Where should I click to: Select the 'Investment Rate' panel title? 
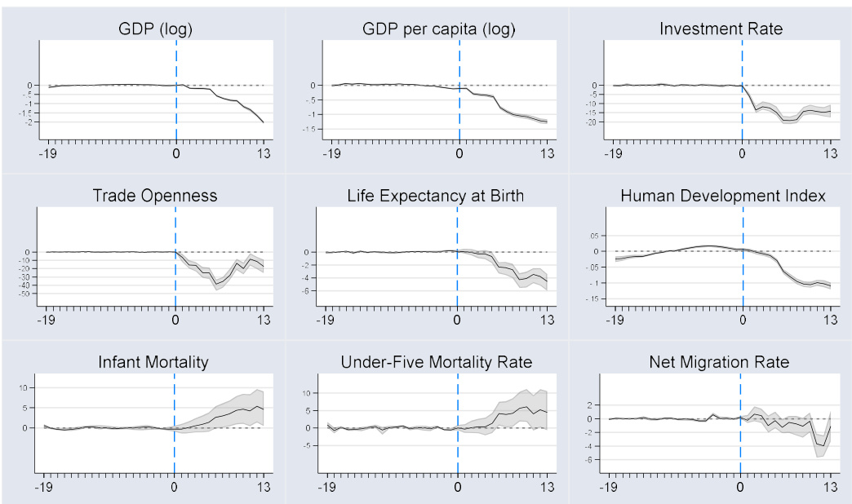(x=721, y=30)
